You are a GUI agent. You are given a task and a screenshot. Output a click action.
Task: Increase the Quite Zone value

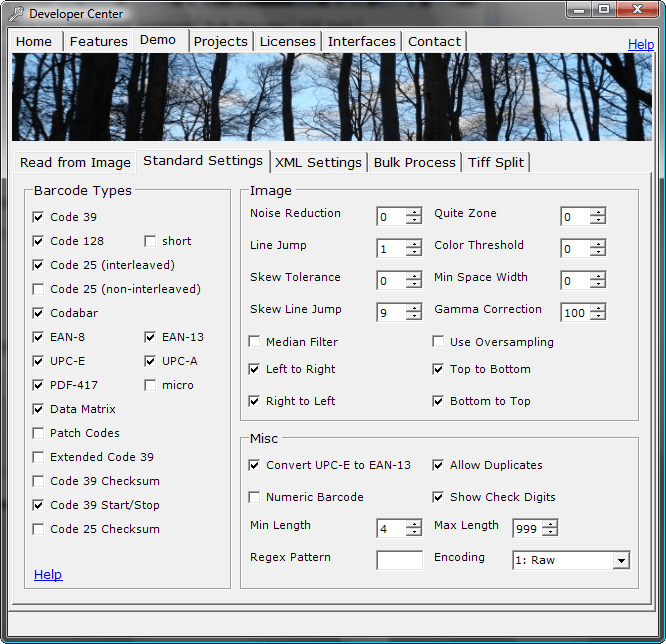pyautogui.click(x=598, y=212)
